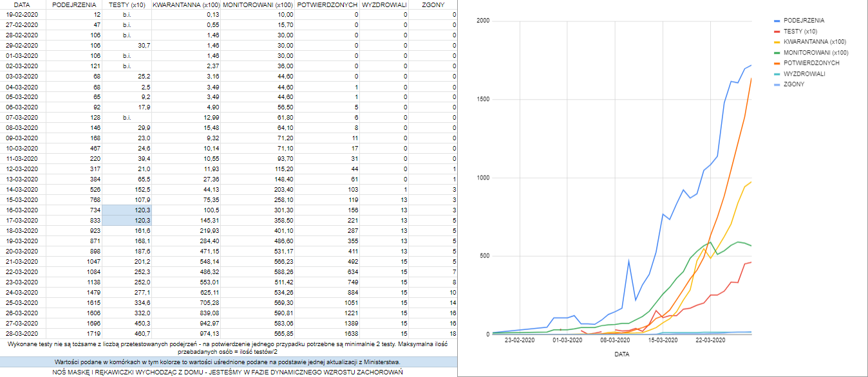Click the POTWIERDZONYCH value 103

(x=352, y=190)
